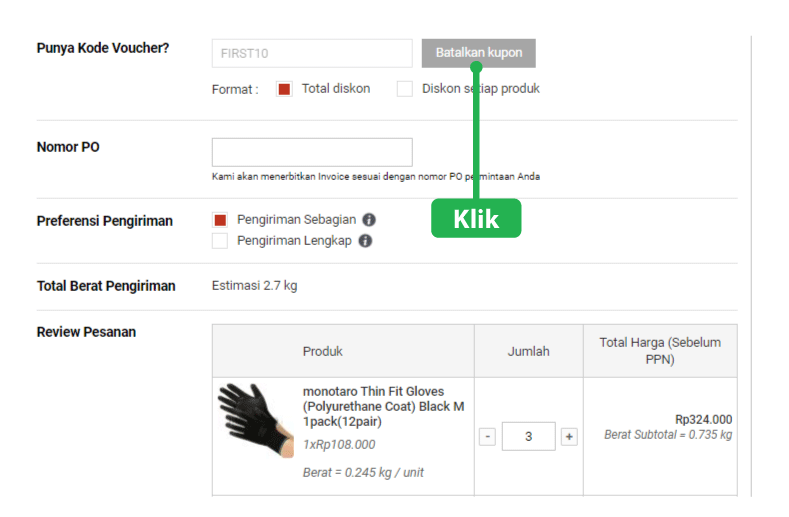Click the green Klik callout label
The width and height of the screenshot is (789, 517).
(476, 219)
